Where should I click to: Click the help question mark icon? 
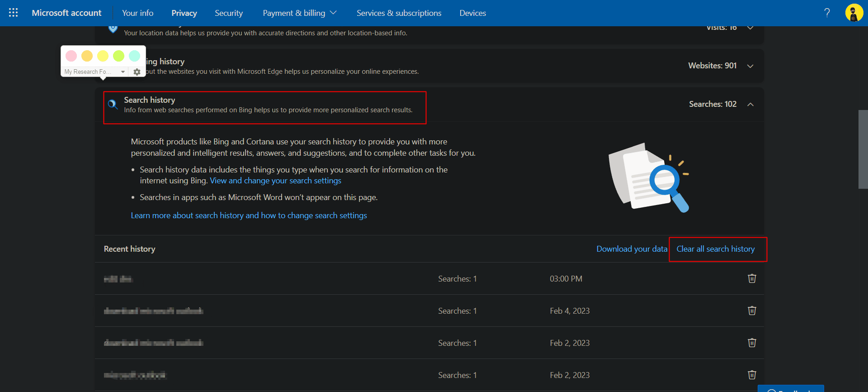click(827, 13)
